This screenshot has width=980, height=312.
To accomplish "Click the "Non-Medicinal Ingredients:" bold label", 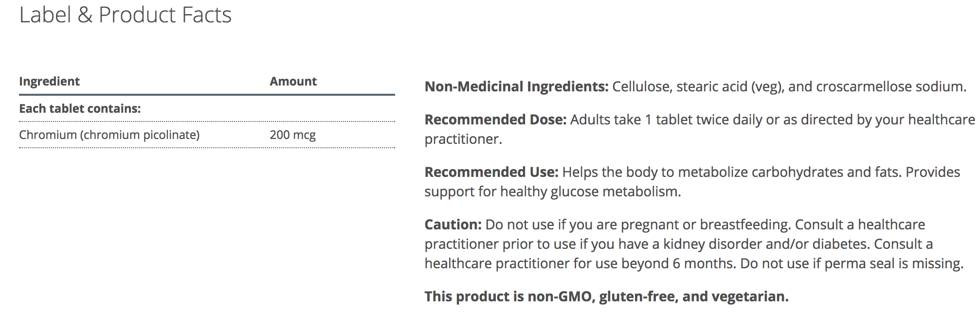I will click(x=516, y=87).
